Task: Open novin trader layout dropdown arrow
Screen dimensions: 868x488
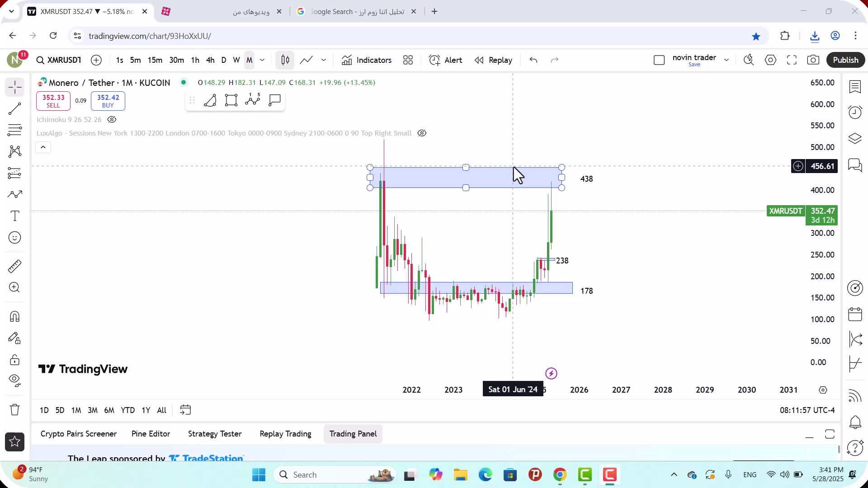Action: (726, 60)
